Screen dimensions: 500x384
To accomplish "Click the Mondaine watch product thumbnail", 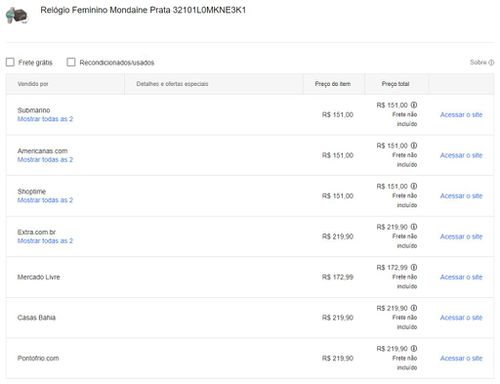I will coord(17,15).
